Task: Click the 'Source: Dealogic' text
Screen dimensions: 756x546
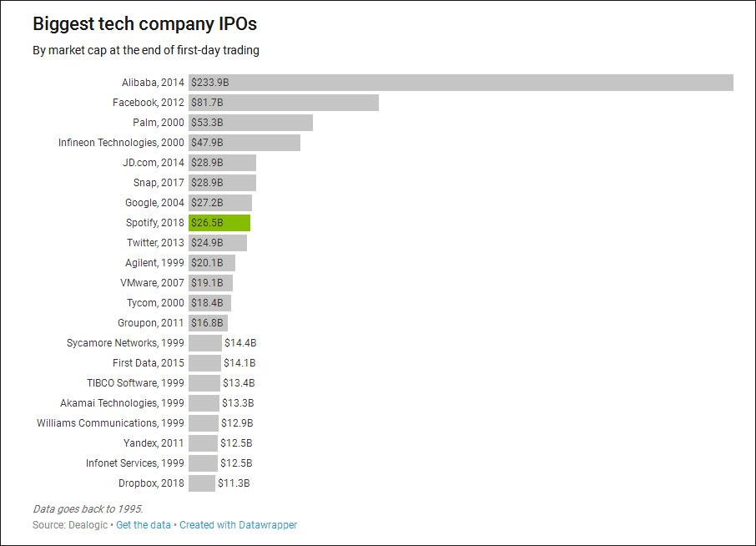Action: click(x=70, y=525)
